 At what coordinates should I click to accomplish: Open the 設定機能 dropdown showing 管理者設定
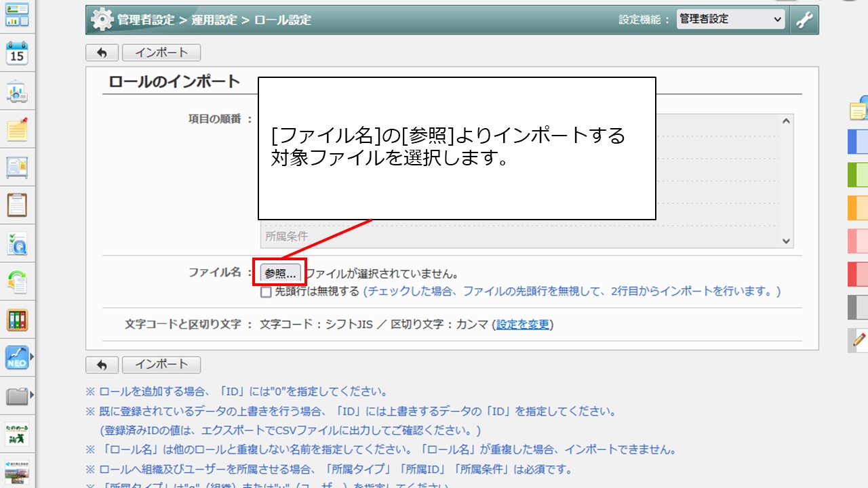click(x=731, y=20)
